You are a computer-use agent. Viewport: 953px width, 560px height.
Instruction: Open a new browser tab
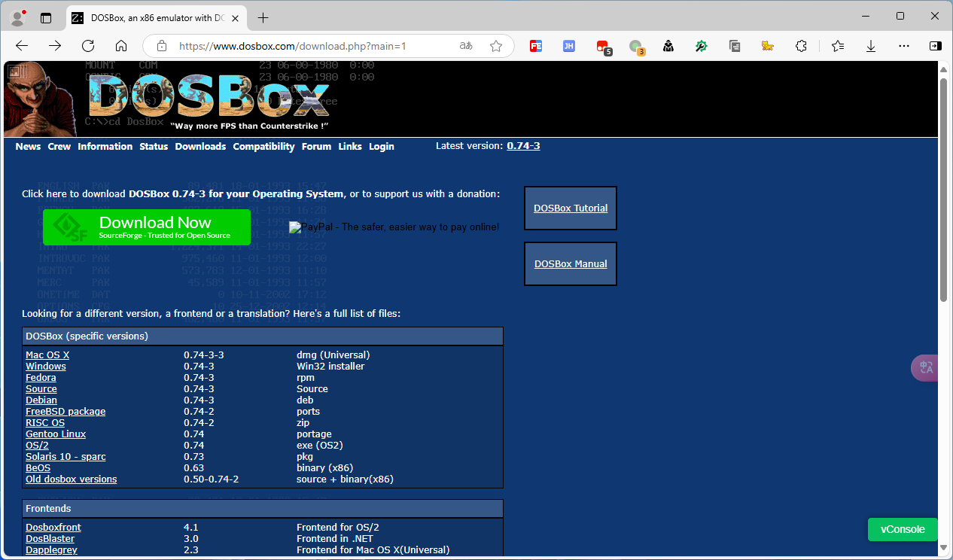point(263,17)
